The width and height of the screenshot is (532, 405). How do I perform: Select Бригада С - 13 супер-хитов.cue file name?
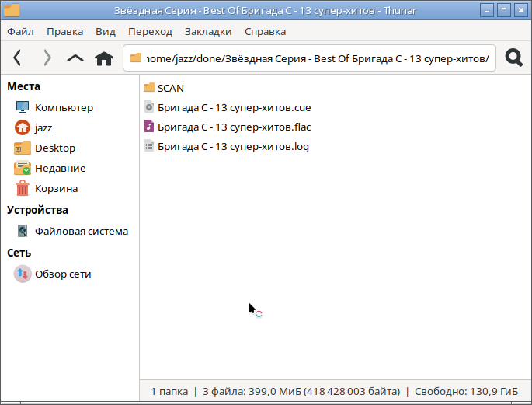point(235,107)
